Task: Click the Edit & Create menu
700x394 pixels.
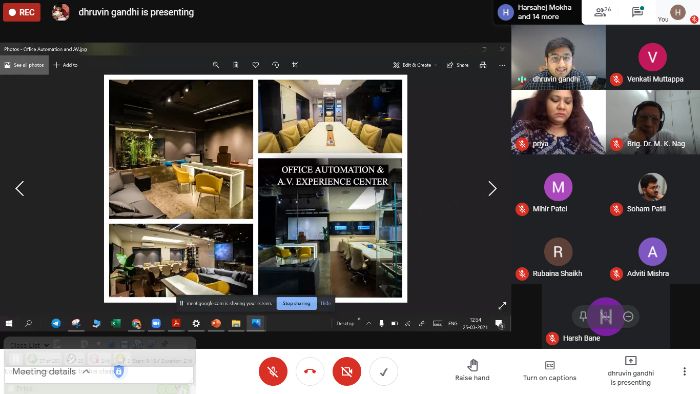Action: (x=412, y=65)
